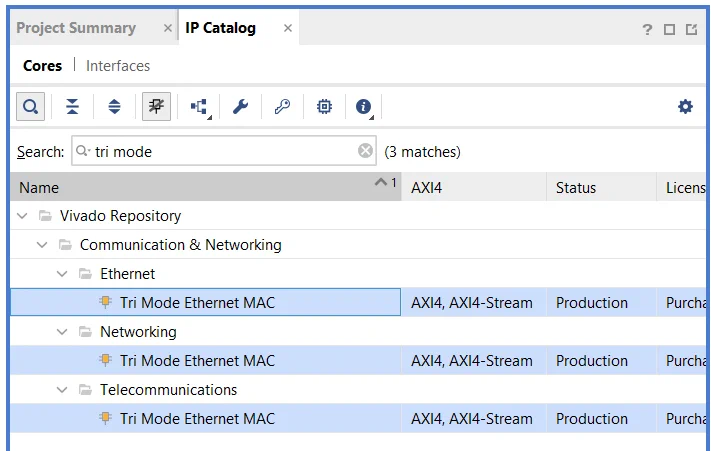Click IP core icon in Telecommunications row
The height and width of the screenshot is (451, 711).
coord(106,418)
